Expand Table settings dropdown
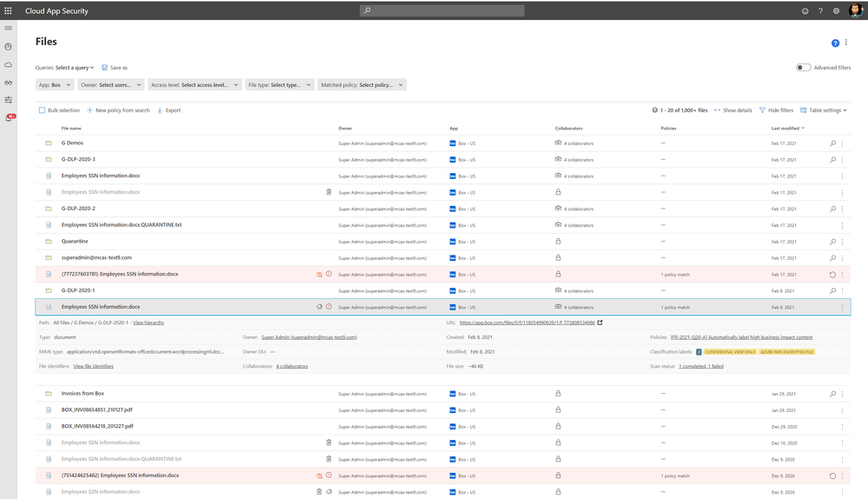 pyautogui.click(x=823, y=110)
